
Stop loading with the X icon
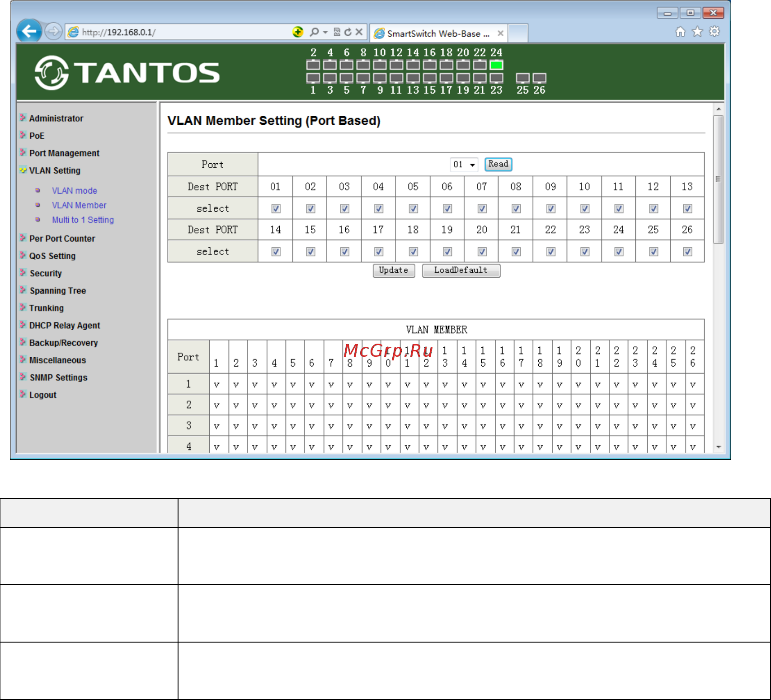[359, 32]
